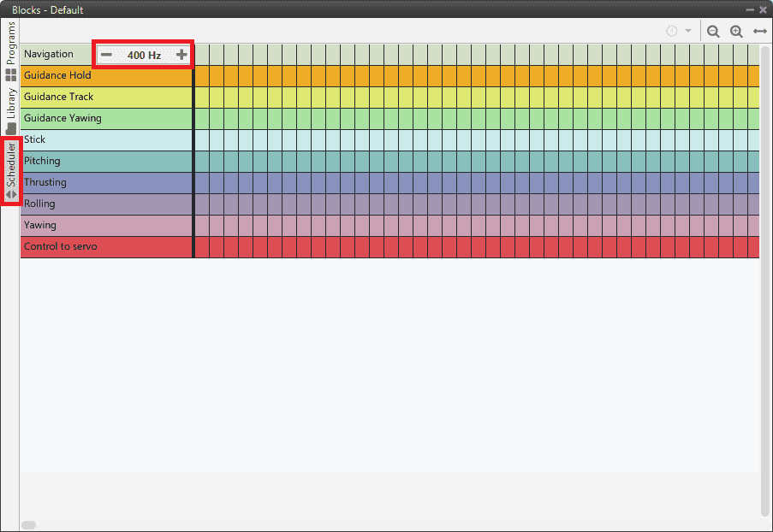Decrease frequency with the minus button
This screenshot has width=773, height=532.
coord(106,55)
